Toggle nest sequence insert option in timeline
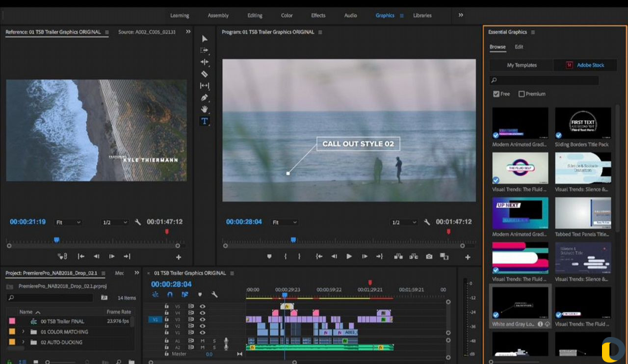The image size is (628, 364). coord(156,295)
